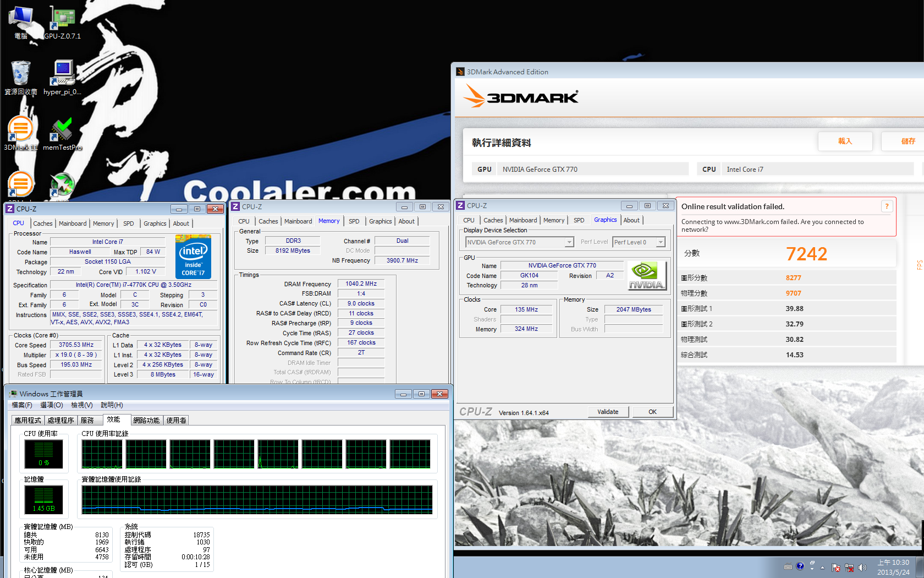Click the Task Manager title bar icon
The height and width of the screenshot is (578, 924).
pos(13,394)
